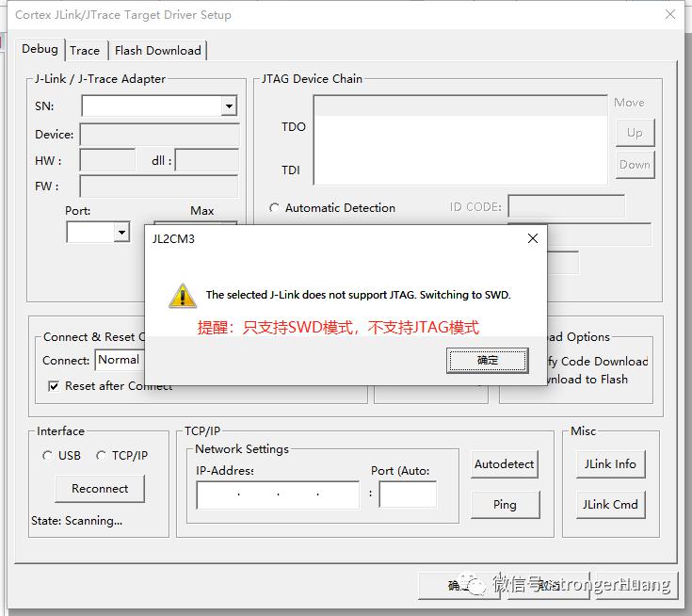Click the 确定 button in JL2CM3 dialog
Viewport: 692px width, 616px height.
click(x=488, y=361)
